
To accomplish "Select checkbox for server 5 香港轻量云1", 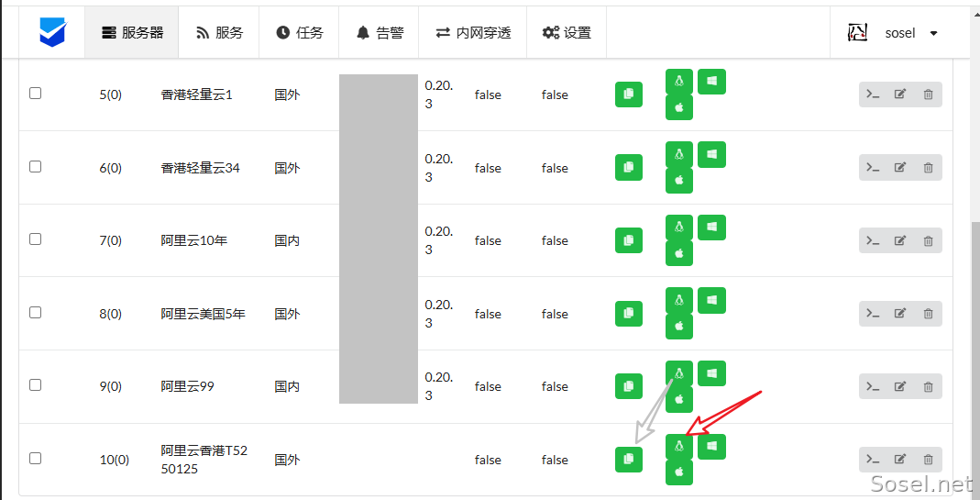I will (x=36, y=94).
